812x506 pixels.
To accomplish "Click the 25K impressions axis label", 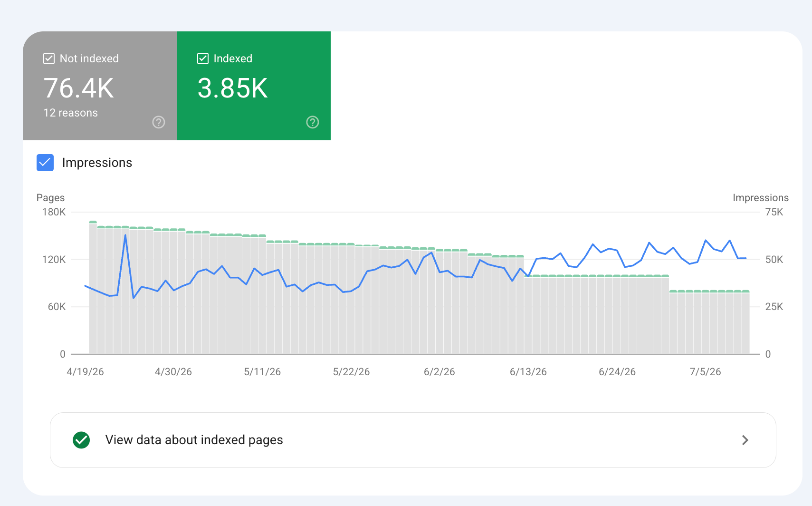I will coord(774,307).
